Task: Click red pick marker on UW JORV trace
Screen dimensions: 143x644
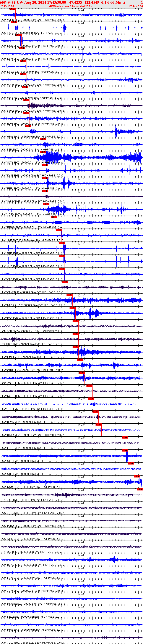Action: coord(46,204)
